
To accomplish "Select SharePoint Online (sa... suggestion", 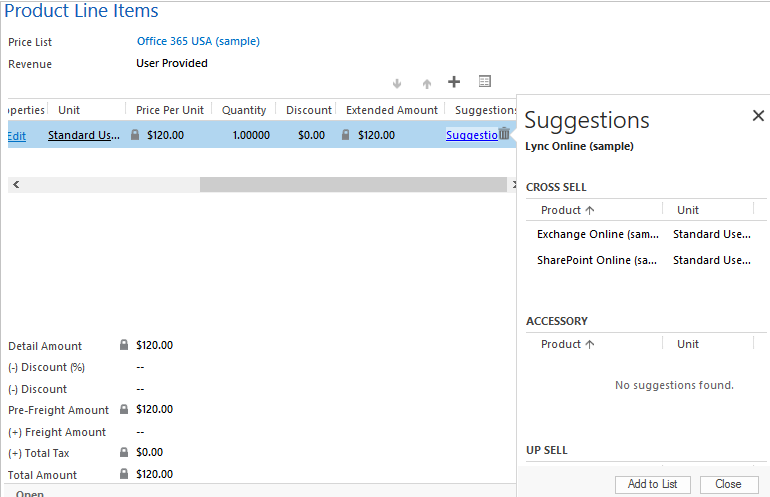I will tap(597, 260).
